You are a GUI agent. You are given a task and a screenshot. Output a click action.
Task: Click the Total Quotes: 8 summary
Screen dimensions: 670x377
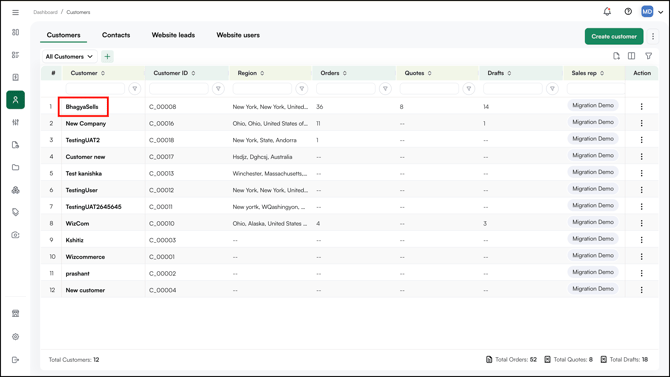(568, 360)
